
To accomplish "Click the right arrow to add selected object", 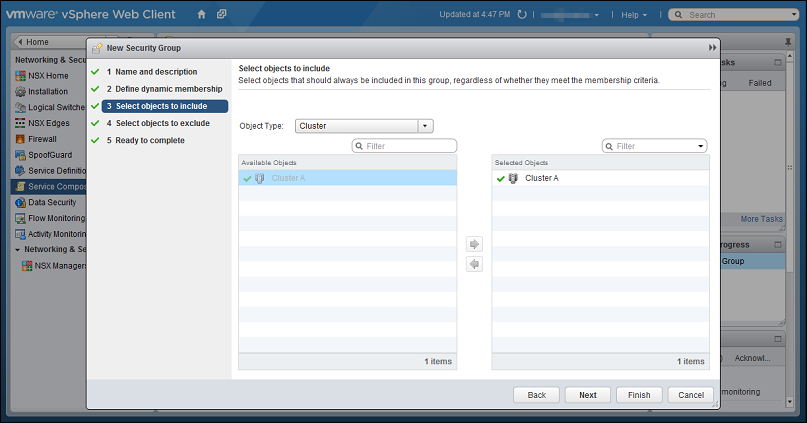I will click(x=474, y=244).
